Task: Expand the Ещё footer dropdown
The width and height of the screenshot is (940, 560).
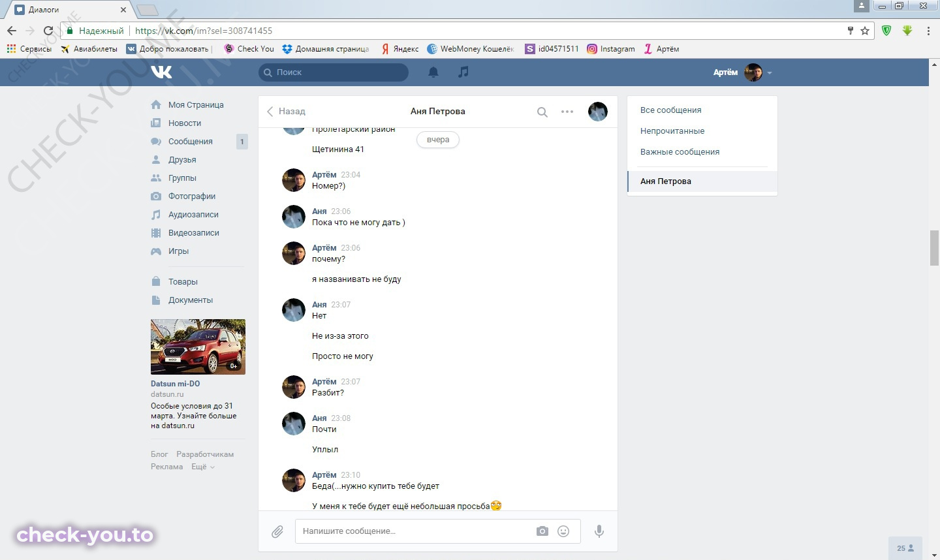Action: coord(202,467)
